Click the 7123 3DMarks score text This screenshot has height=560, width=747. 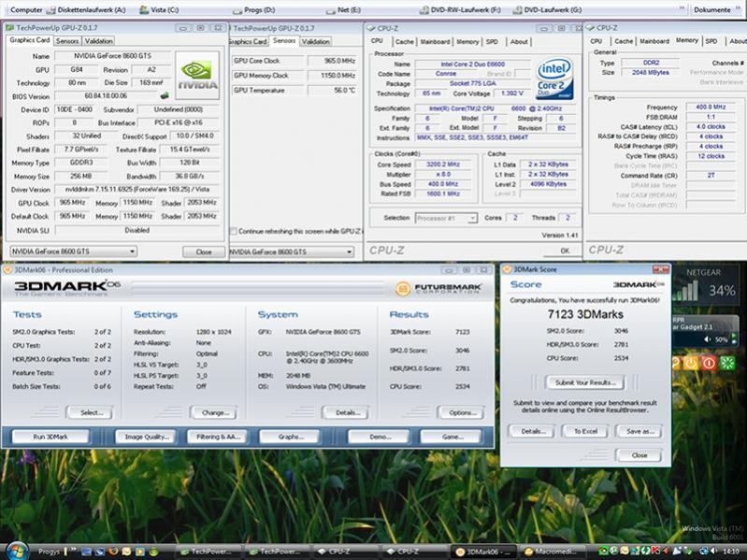[x=585, y=314]
